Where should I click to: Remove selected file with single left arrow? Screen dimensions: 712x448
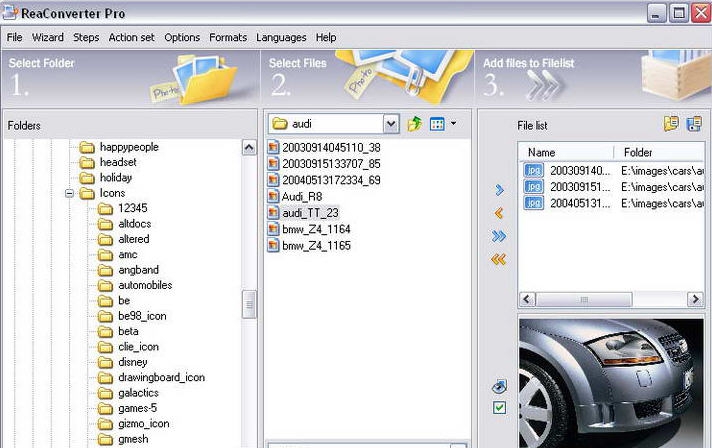(499, 212)
